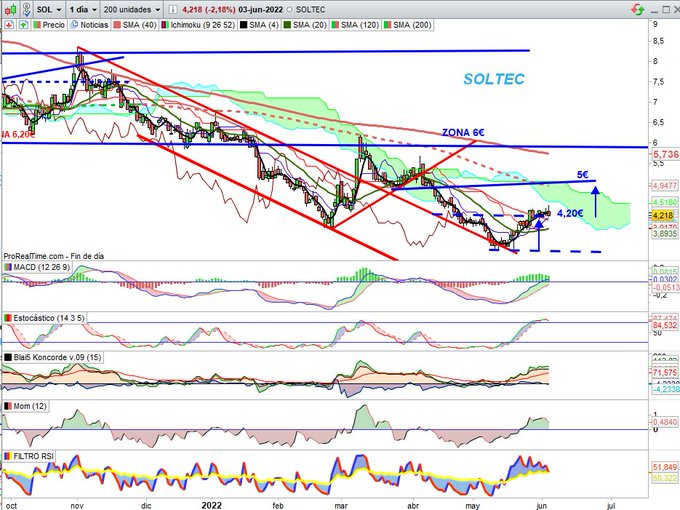
Task: Open SMA (200) indicator settings
Action: (x=412, y=25)
